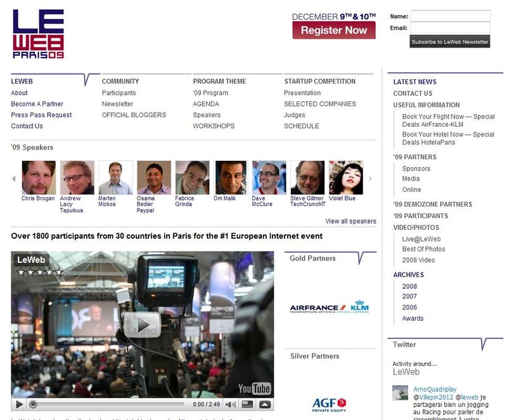Open the COMMUNITY menu heading
The width and height of the screenshot is (507, 420).
pyautogui.click(x=120, y=81)
